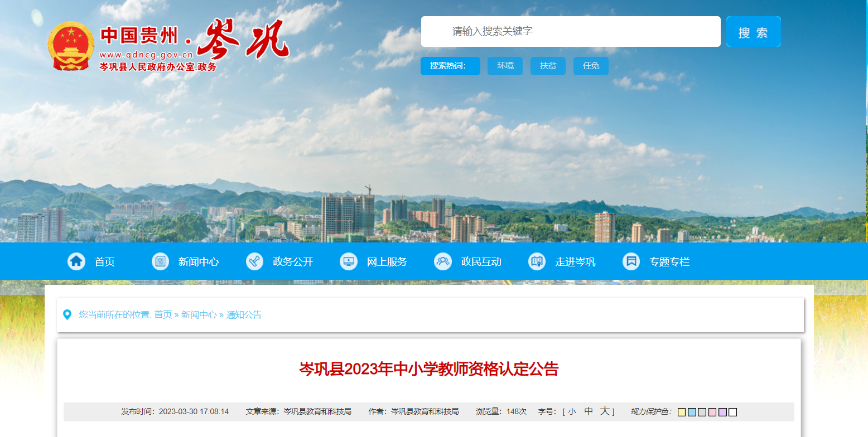Screen dimensions: 868x437
Task: Apply the gray eye-protection background color
Action: [702, 412]
